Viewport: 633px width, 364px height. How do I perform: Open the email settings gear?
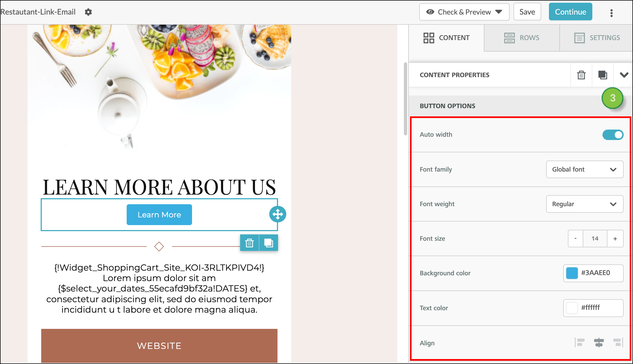point(88,12)
